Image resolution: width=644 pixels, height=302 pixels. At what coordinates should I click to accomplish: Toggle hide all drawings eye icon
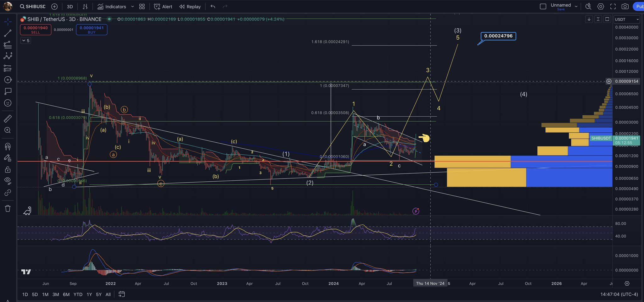pos(8,181)
